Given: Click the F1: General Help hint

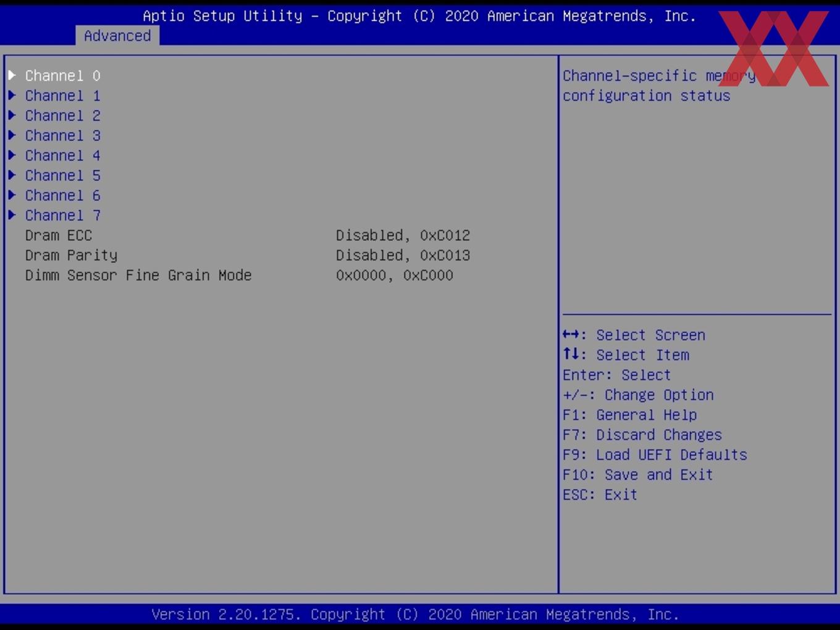Looking at the screenshot, I should (x=630, y=414).
